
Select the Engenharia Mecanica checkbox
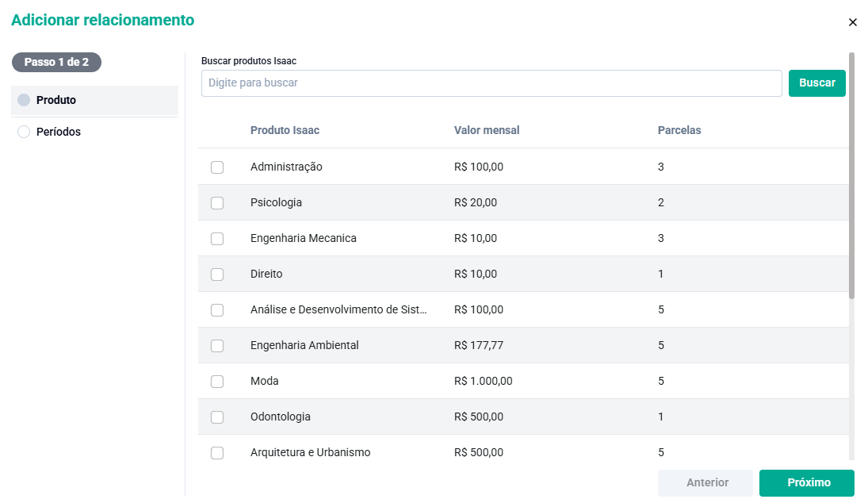coord(217,239)
